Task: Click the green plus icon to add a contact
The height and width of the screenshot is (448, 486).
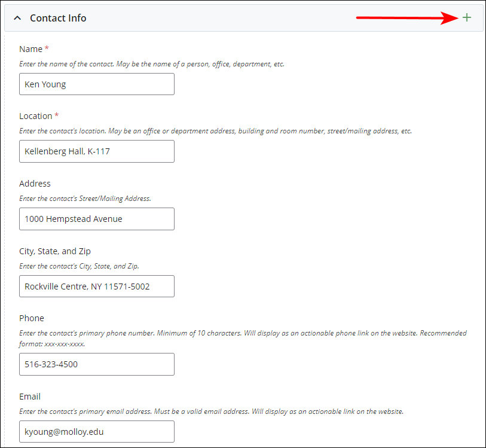Action: click(466, 18)
